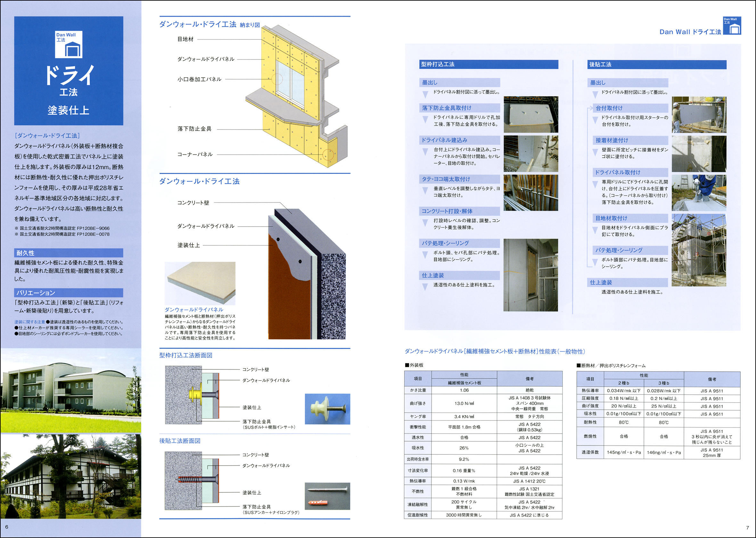Click the ドライパネル建込み step heading
This screenshot has width=756, height=538.
(459, 140)
